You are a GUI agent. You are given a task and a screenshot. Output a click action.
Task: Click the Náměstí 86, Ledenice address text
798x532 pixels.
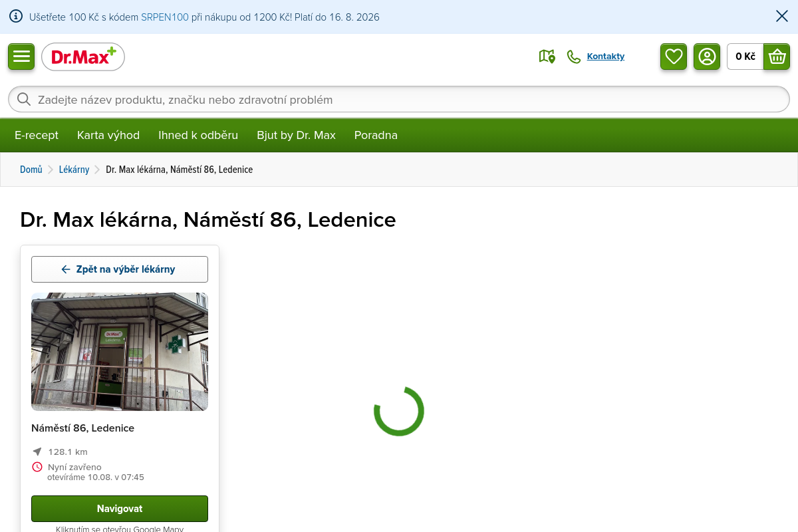pyautogui.click(x=83, y=428)
